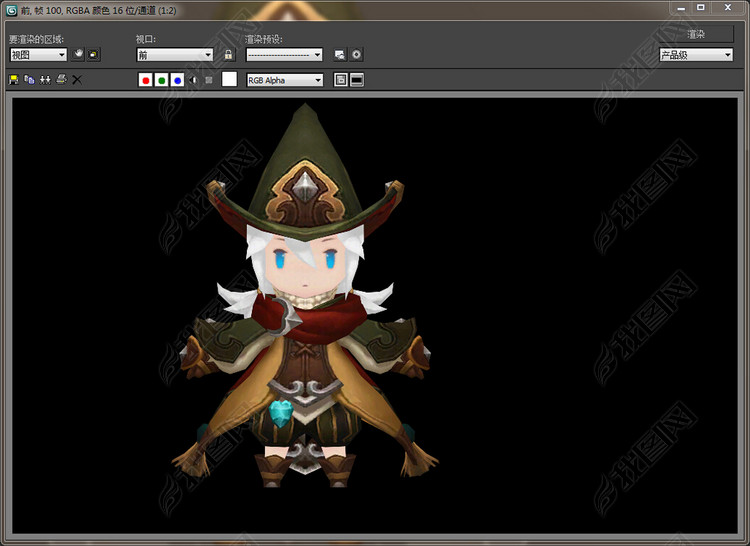
Task: Click the Clone Rendered Frame Window icon
Action: [45, 79]
